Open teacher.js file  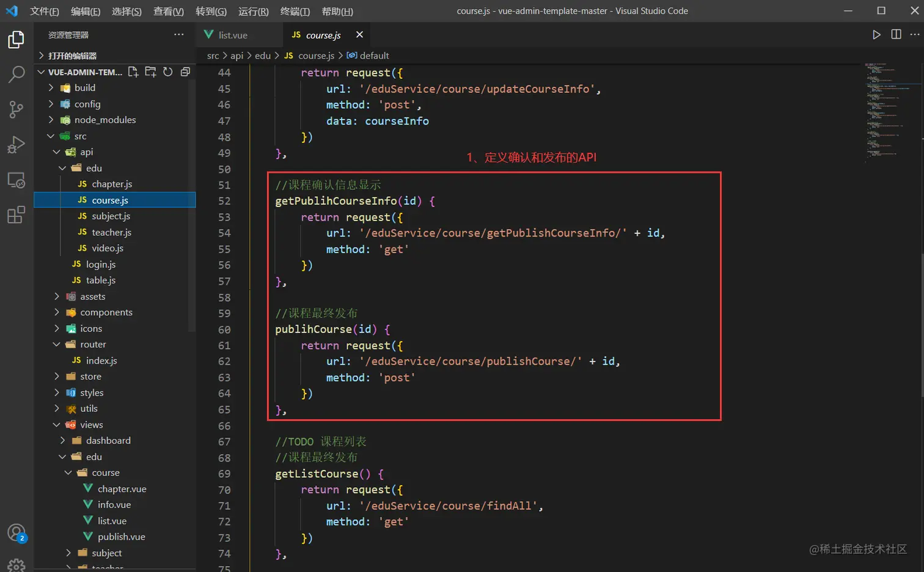(x=115, y=232)
